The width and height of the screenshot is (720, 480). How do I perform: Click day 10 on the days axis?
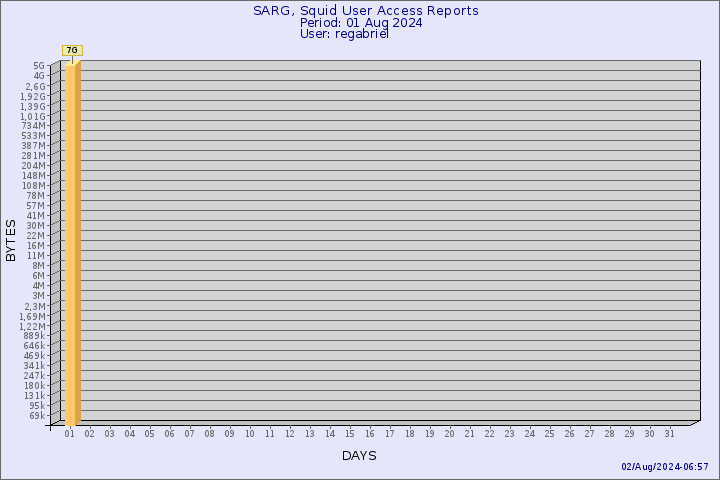(249, 434)
